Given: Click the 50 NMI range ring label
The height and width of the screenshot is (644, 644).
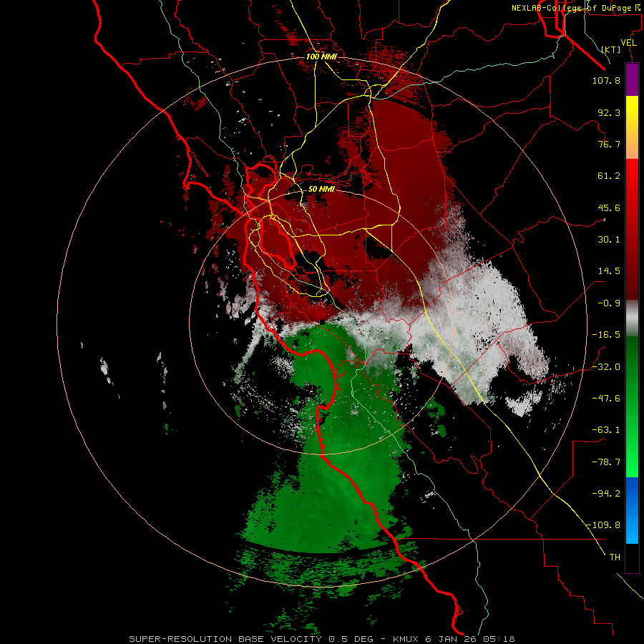Looking at the screenshot, I should [x=321, y=189].
